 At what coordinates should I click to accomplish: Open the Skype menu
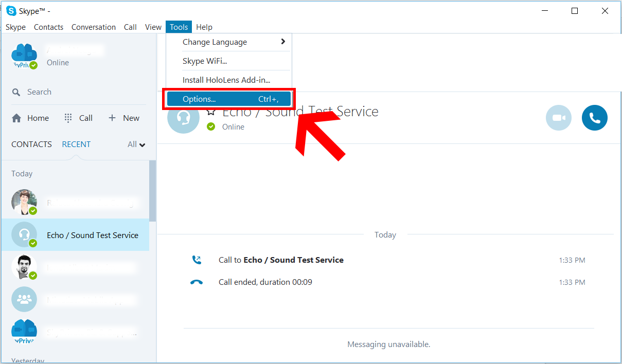click(15, 27)
